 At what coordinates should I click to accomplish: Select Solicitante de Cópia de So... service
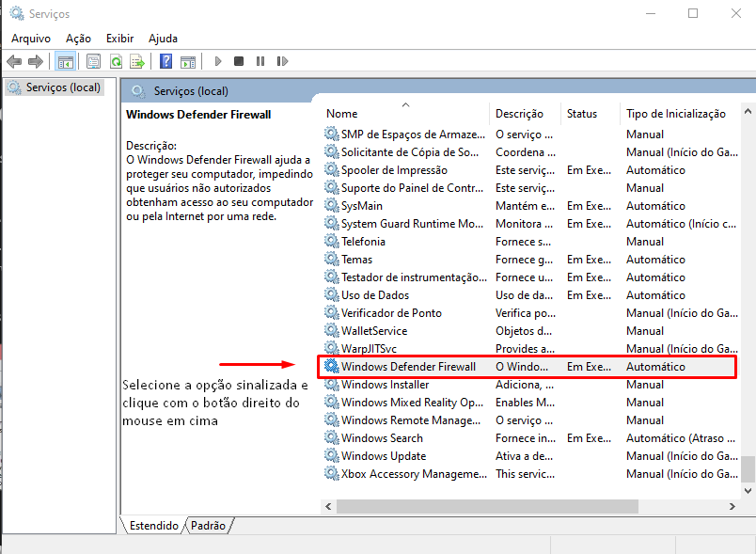[x=410, y=152]
